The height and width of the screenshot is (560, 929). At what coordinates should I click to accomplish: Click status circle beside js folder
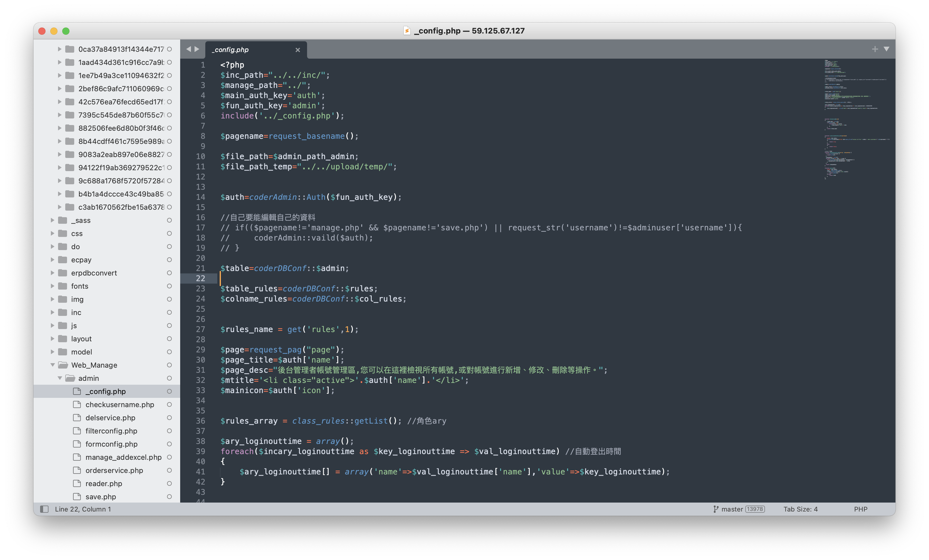[169, 325]
